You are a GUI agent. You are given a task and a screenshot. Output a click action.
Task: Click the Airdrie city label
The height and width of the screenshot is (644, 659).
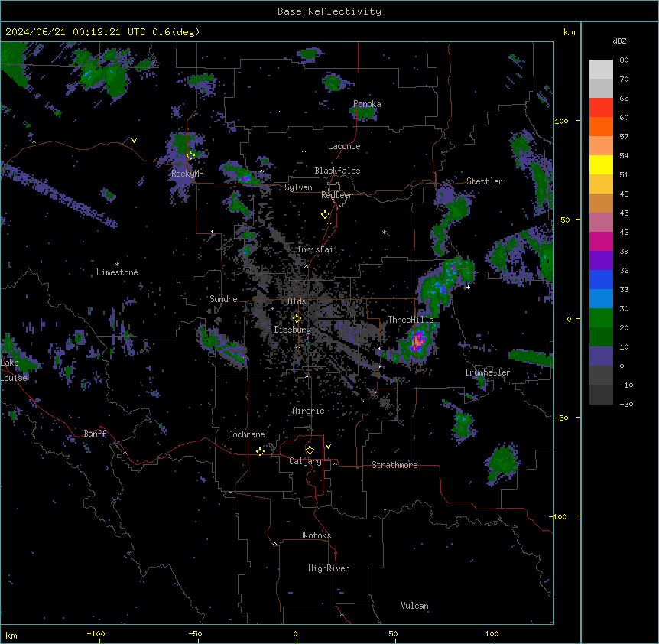click(x=309, y=411)
